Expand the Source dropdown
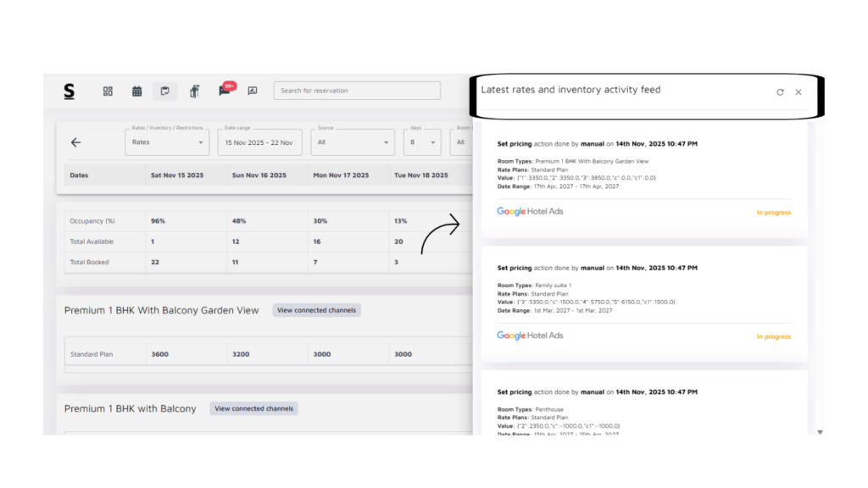868x488 pixels. coord(352,142)
